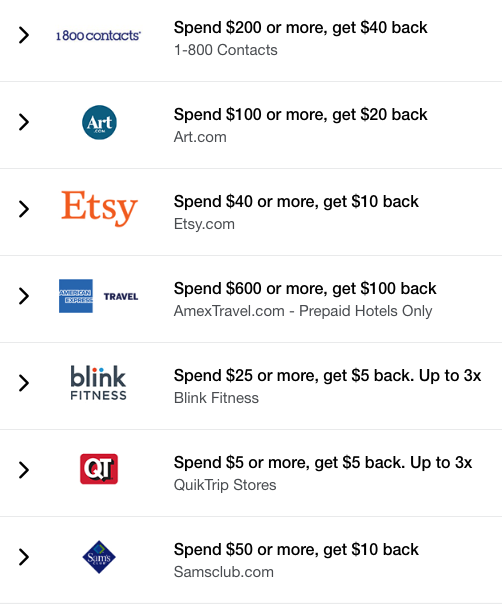The height and width of the screenshot is (604, 502).
Task: Click the Sam's Club diamond logo
Action: 99,557
